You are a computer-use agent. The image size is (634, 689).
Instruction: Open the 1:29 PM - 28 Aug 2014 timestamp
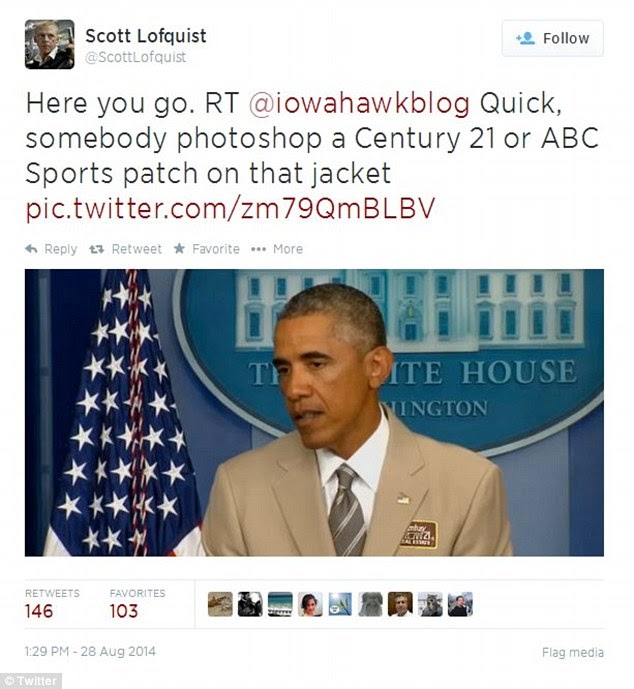[90, 651]
